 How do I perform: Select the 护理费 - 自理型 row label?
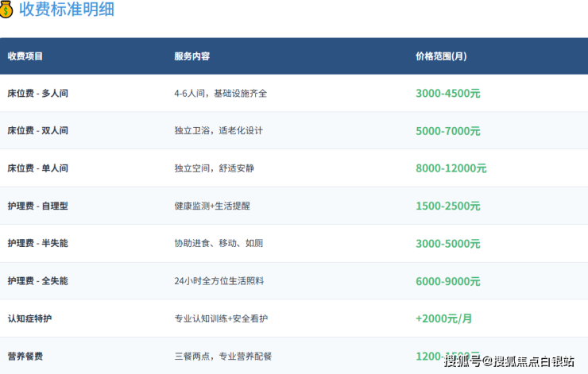(x=37, y=206)
